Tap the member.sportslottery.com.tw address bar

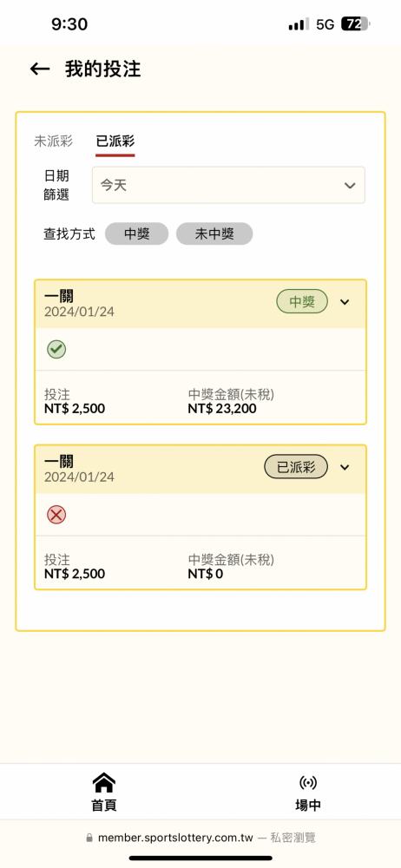point(200,838)
